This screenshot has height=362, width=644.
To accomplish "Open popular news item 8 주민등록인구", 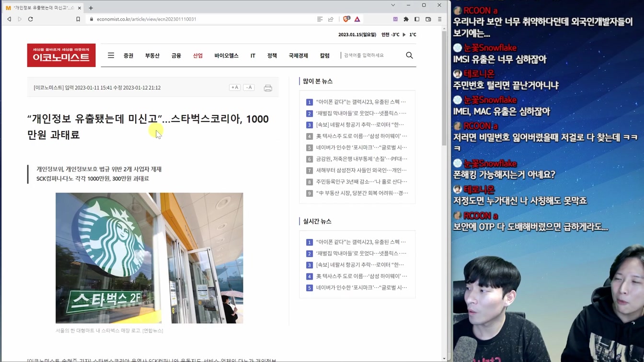I will click(362, 181).
